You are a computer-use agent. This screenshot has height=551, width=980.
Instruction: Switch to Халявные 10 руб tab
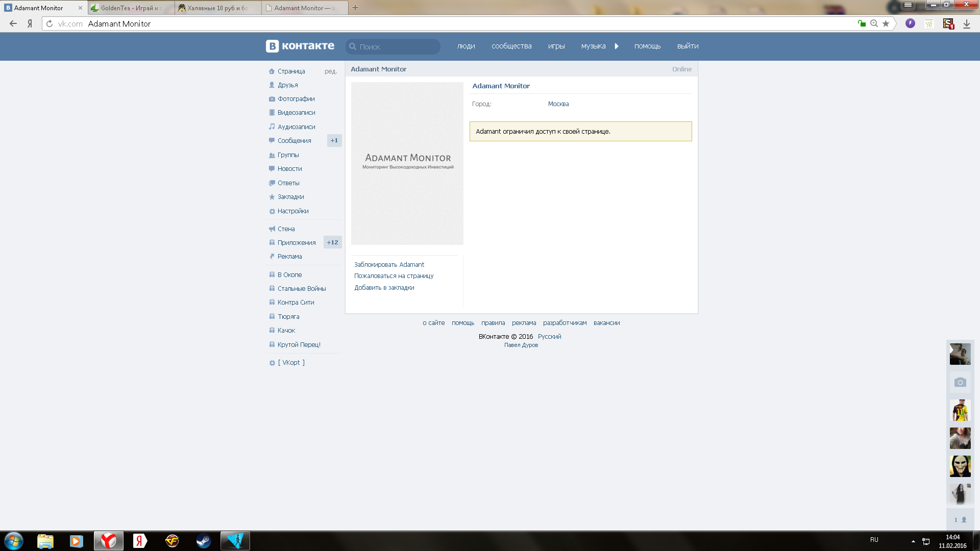218,8
